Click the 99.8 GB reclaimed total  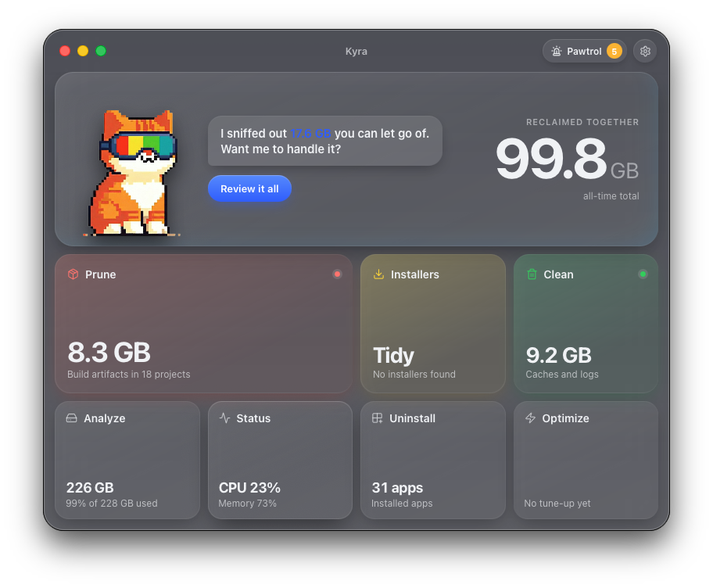pyautogui.click(x=567, y=160)
